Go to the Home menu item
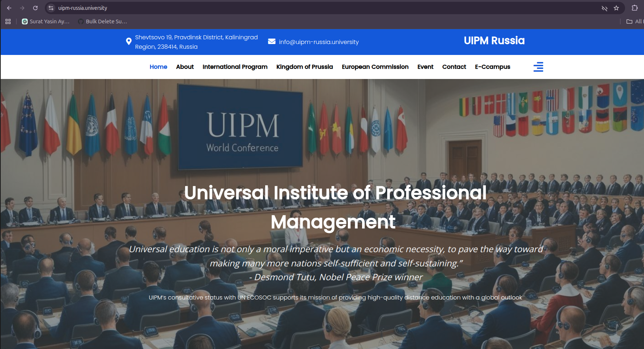This screenshot has width=644, height=349. [158, 67]
